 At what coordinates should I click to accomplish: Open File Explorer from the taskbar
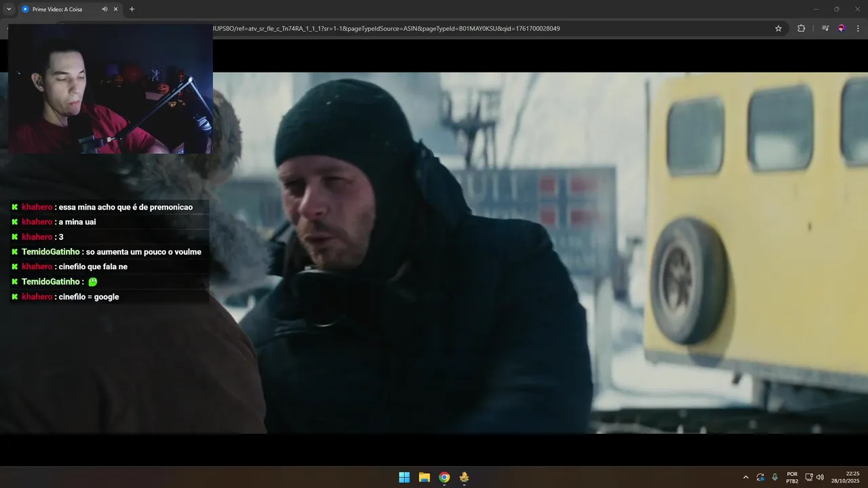(x=425, y=477)
